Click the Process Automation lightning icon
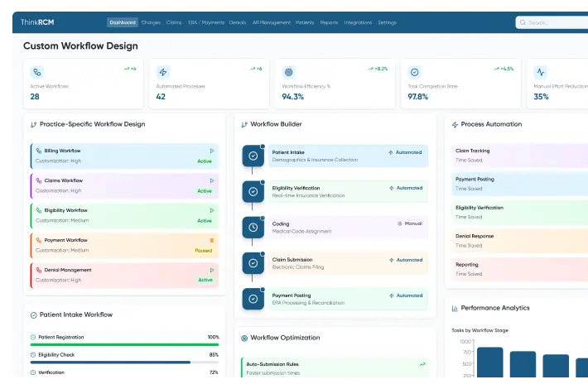Screen dimensions: 588x389 (x=455, y=124)
